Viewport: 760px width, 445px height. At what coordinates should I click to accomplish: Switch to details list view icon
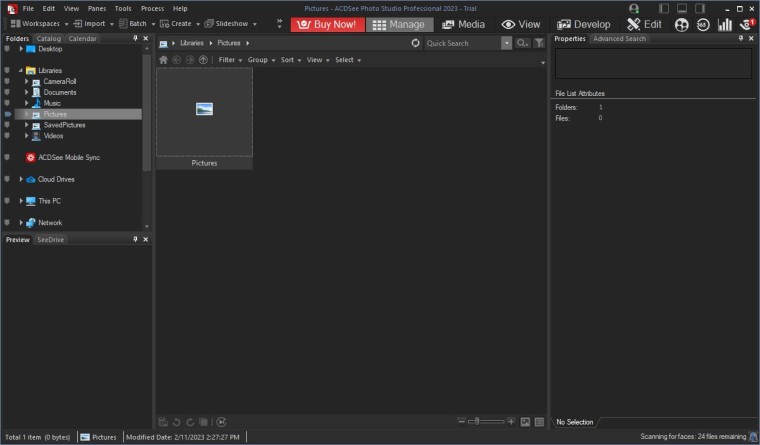click(539, 422)
